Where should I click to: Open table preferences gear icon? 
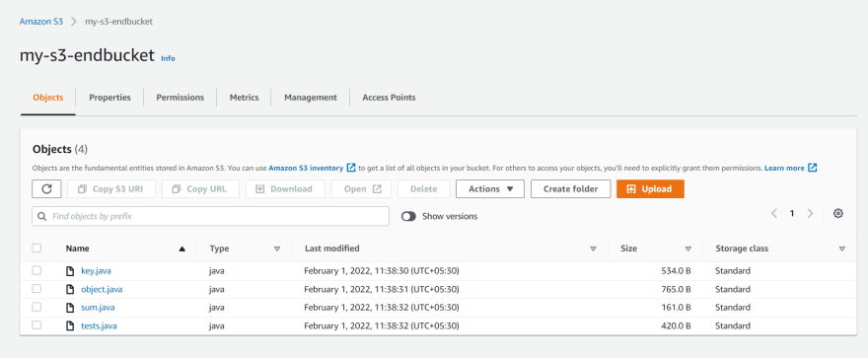[838, 214]
